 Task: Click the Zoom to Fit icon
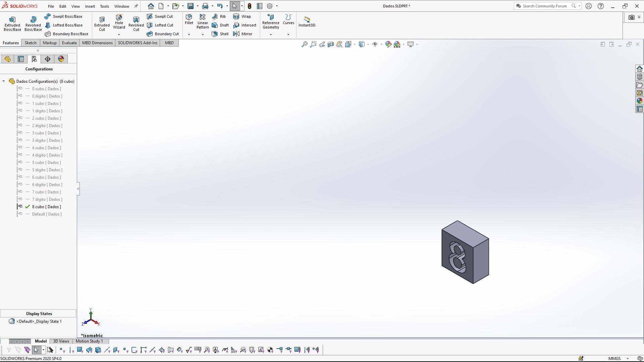click(x=304, y=44)
